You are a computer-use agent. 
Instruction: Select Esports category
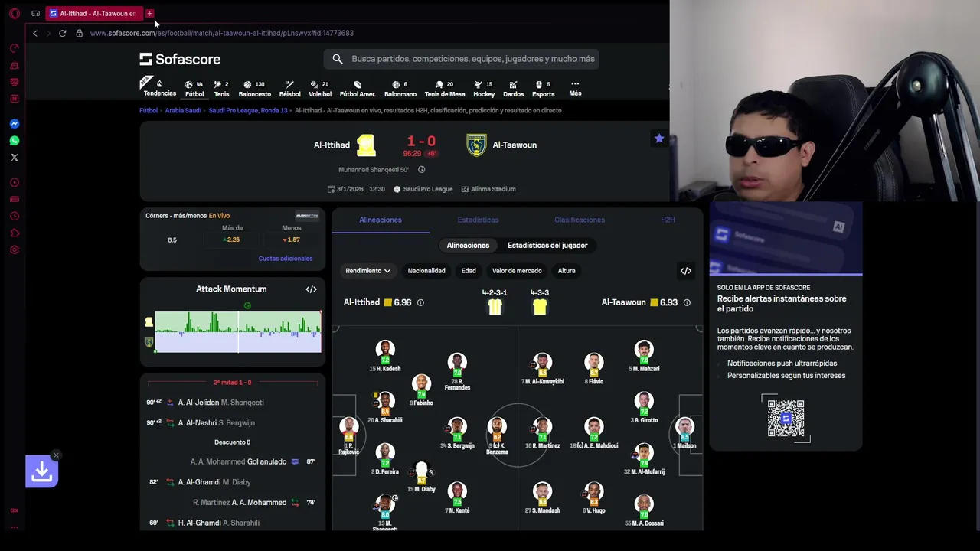[544, 89]
